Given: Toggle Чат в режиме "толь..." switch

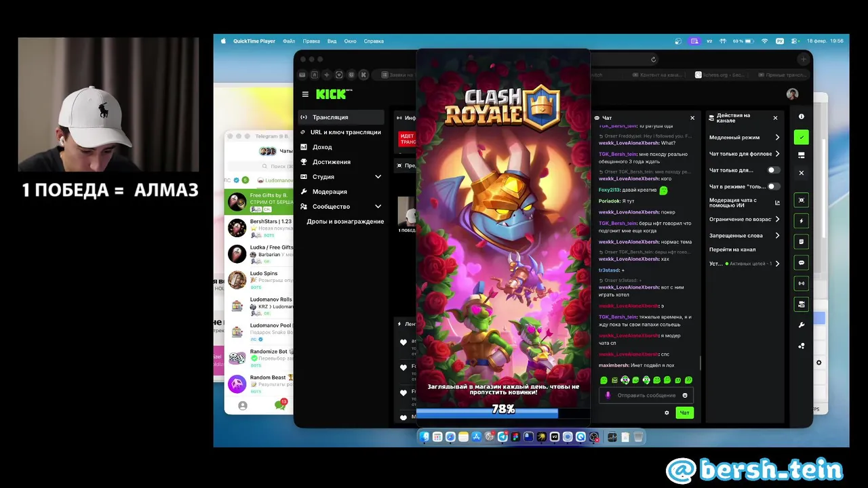Looking at the screenshot, I should [772, 186].
